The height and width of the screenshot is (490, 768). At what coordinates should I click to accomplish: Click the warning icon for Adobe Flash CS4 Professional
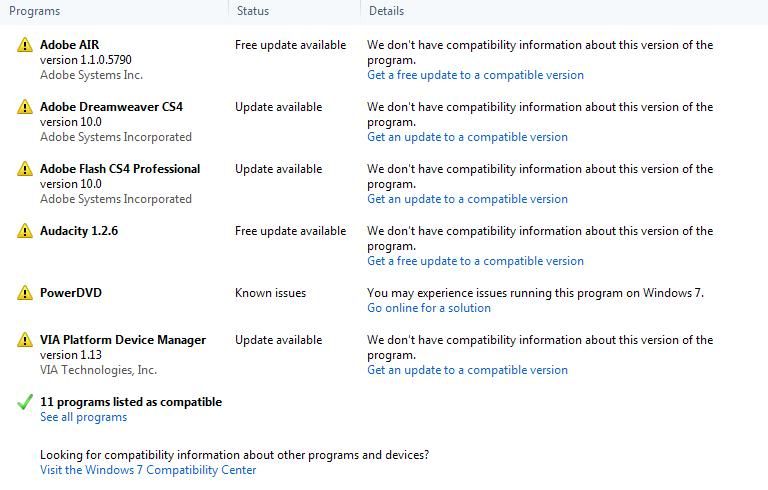(24, 169)
